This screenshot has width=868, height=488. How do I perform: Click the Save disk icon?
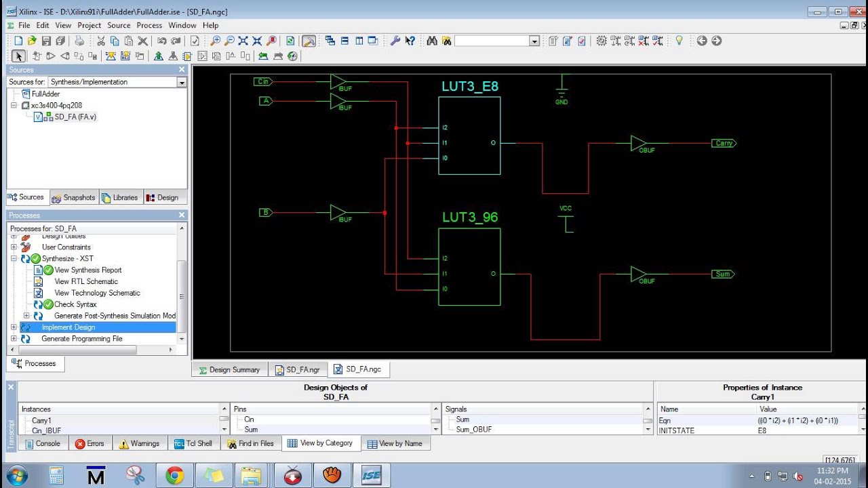(46, 41)
